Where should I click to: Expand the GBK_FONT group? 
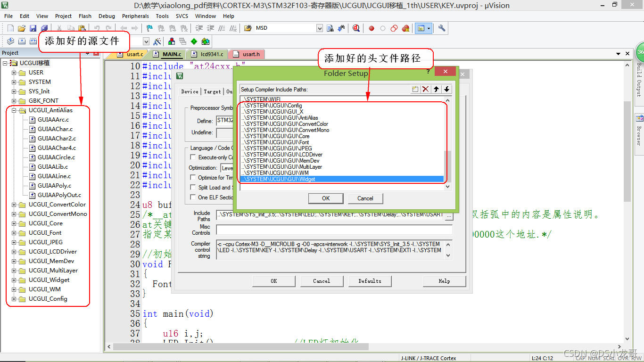point(14,101)
